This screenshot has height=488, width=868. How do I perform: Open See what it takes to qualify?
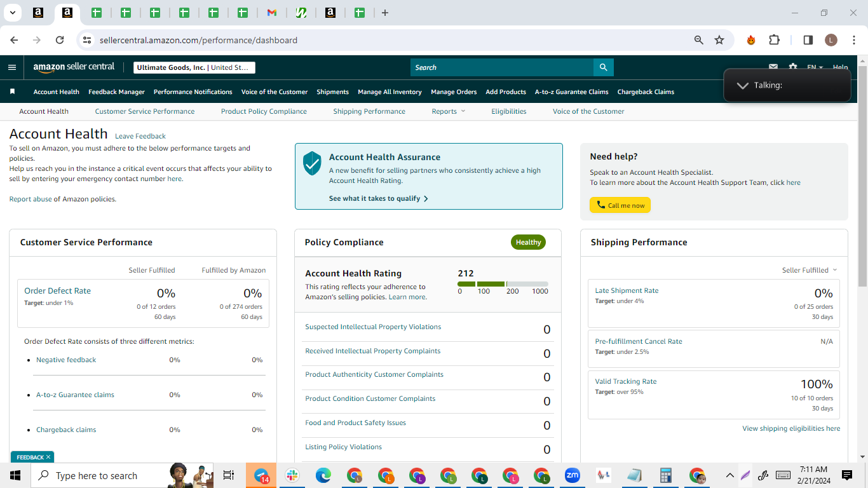(x=379, y=198)
